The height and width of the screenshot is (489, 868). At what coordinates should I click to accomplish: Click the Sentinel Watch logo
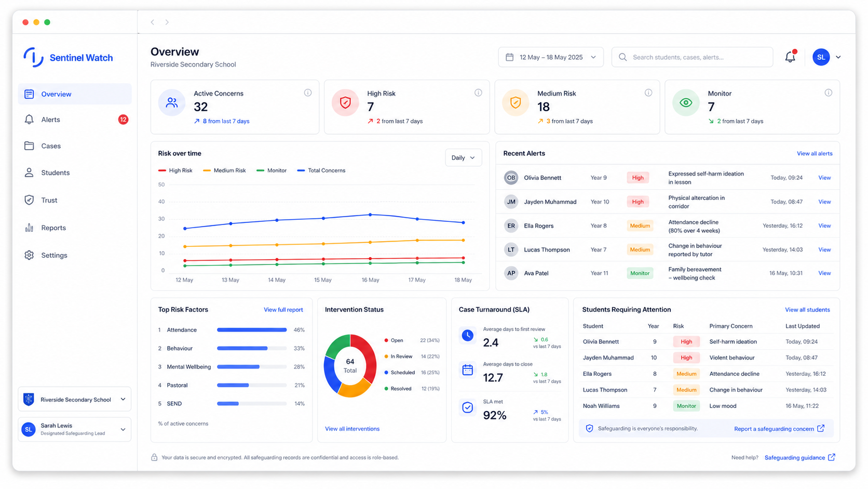click(68, 58)
